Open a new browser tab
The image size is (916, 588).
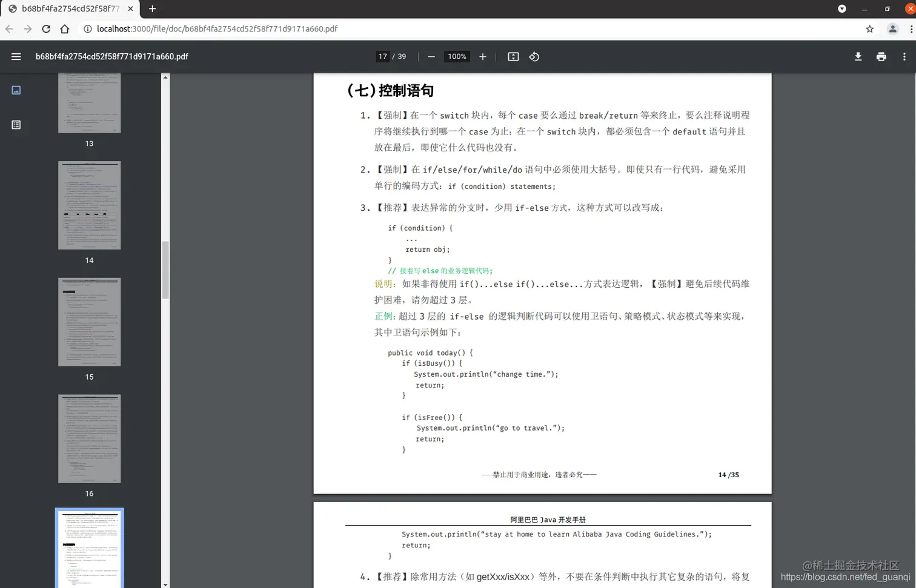151,9
